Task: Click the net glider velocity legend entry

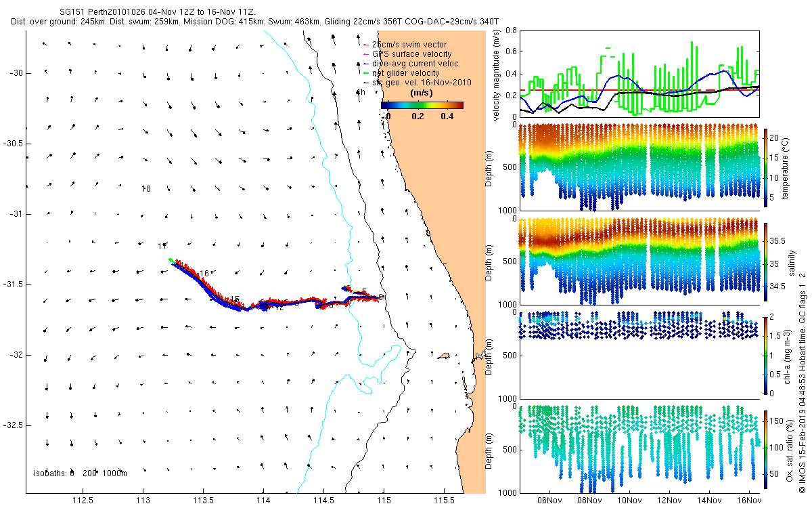Action: pyautogui.click(x=402, y=73)
